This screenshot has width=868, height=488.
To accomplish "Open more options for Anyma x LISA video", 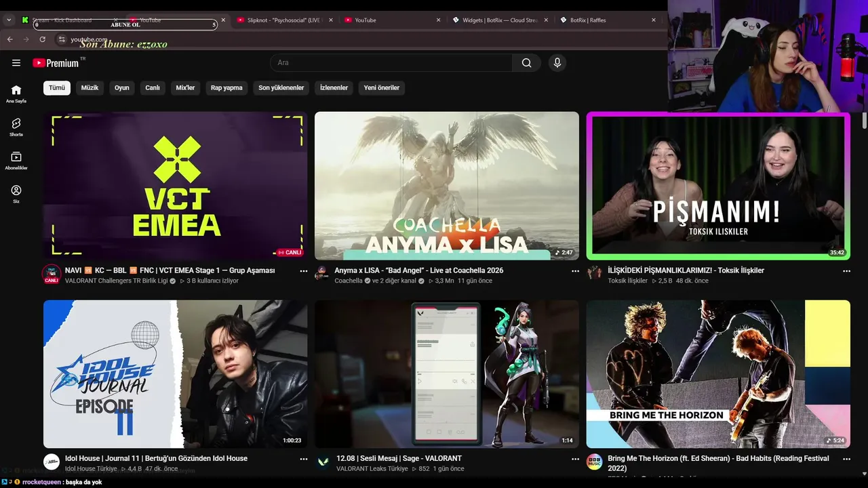I will 575,271.
